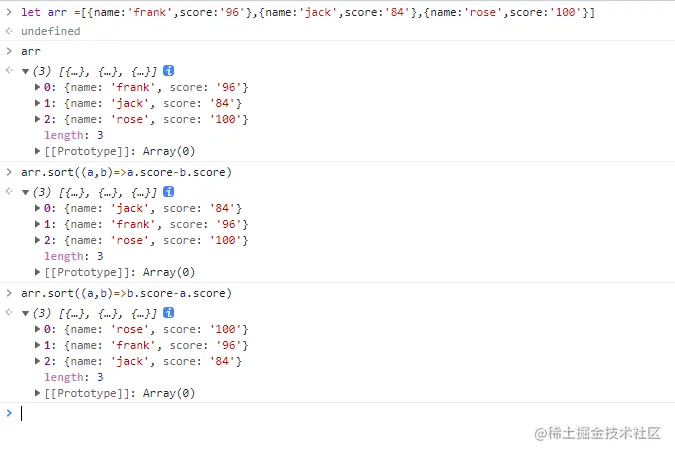Image resolution: width=675 pixels, height=455 pixels.
Task: Expand item 1 frank in ascending sort result
Action: 38,224
